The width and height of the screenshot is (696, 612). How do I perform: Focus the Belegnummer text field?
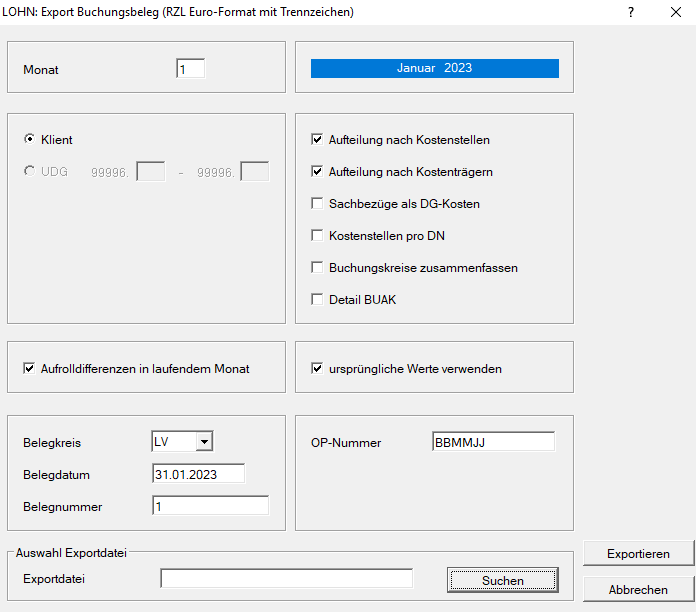[x=210, y=506]
